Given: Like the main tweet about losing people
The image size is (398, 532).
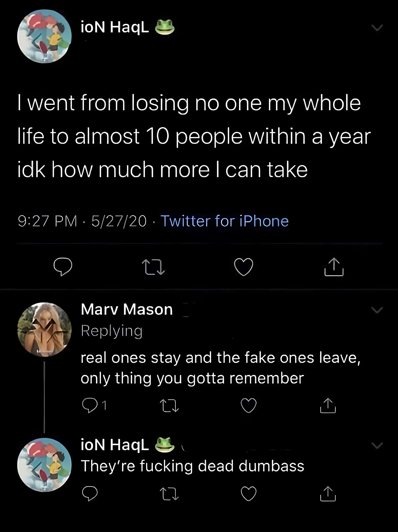Looking at the screenshot, I should [x=243, y=267].
